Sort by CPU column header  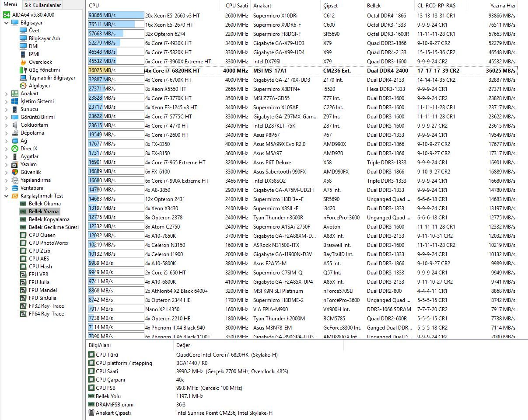[153, 6]
